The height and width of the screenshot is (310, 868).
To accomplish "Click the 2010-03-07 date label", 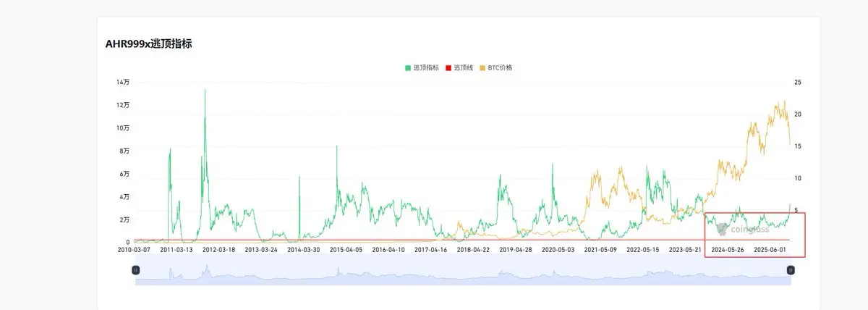I will [x=135, y=249].
